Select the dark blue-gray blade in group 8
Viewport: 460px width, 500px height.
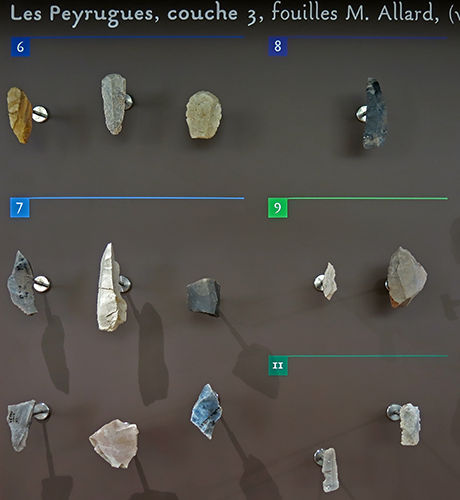click(375, 113)
